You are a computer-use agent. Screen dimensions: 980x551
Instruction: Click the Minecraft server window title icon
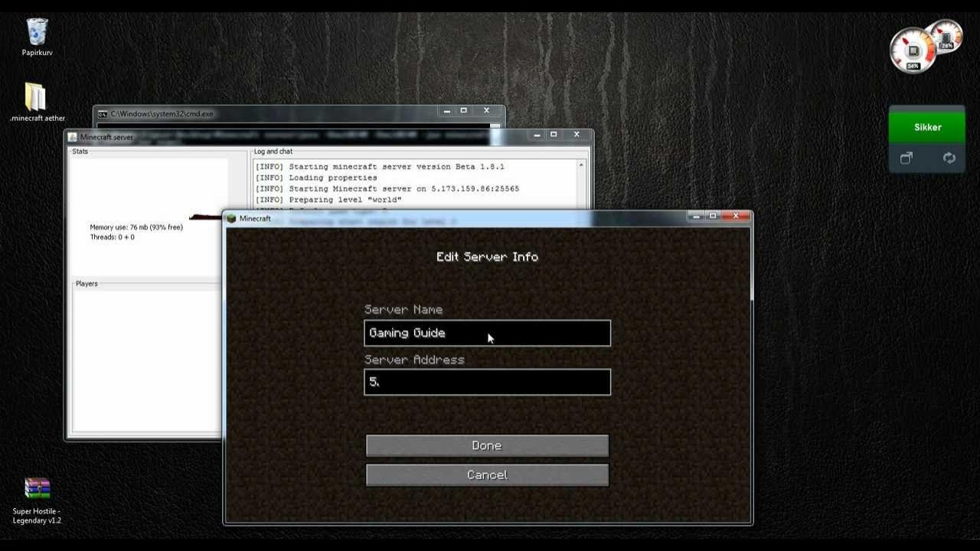point(73,137)
